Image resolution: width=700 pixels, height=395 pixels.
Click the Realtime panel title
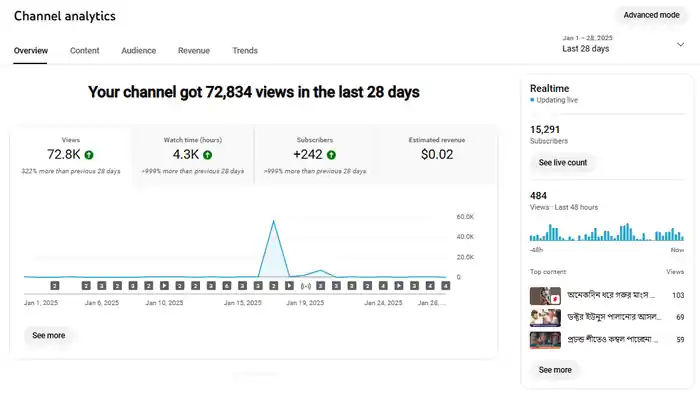[549, 88]
